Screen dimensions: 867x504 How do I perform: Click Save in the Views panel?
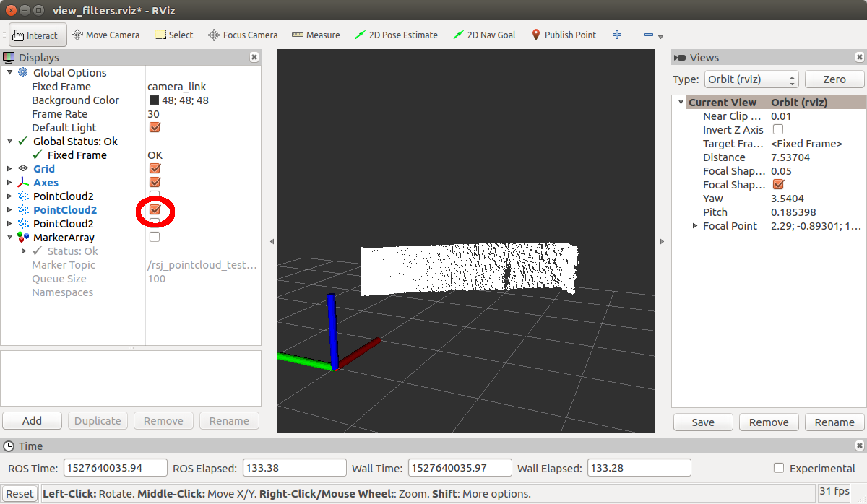tap(703, 422)
